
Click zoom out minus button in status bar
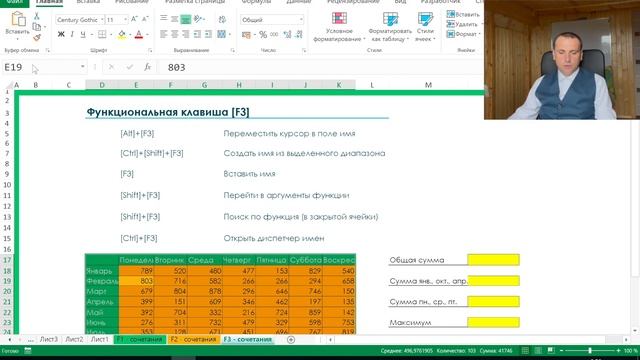[562, 351]
